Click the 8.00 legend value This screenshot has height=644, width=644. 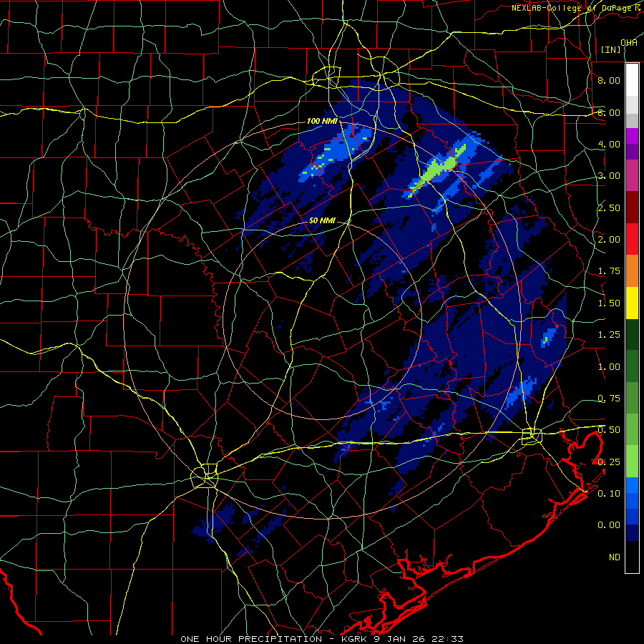[609, 80]
